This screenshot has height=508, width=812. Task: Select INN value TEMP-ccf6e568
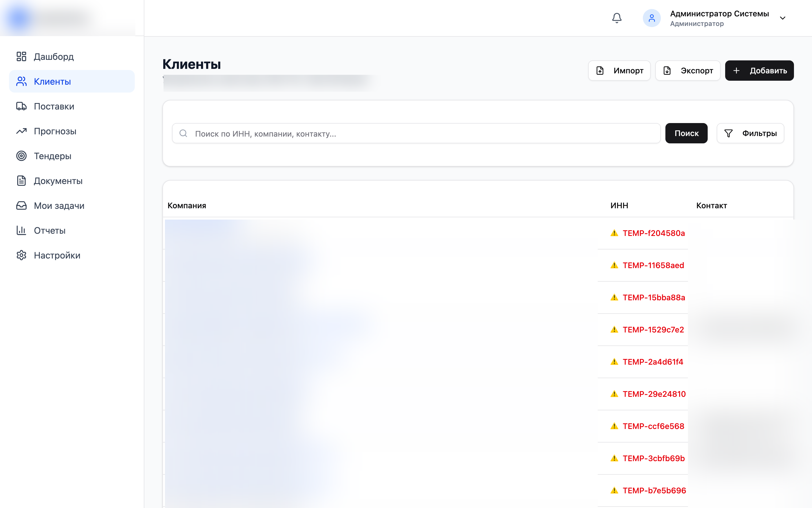653,426
